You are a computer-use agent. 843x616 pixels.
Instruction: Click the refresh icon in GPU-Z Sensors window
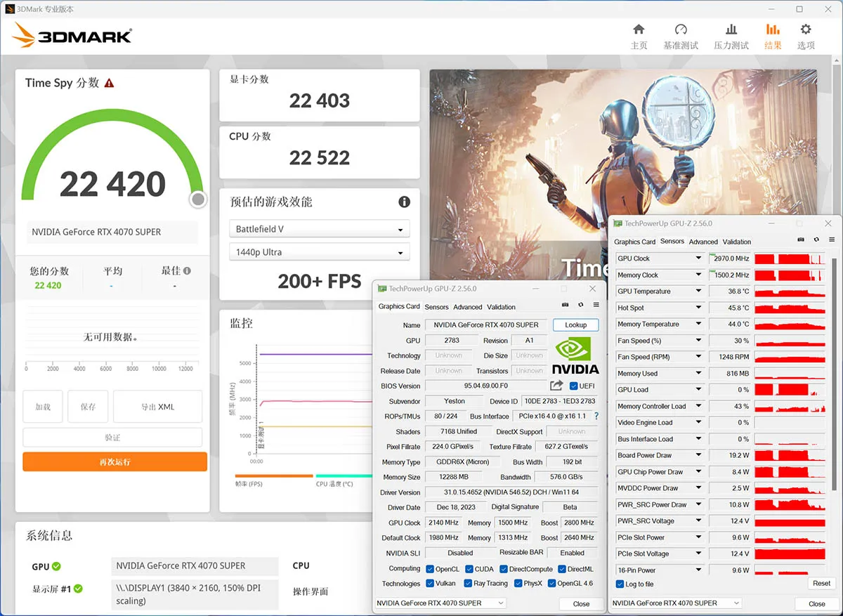click(x=816, y=240)
